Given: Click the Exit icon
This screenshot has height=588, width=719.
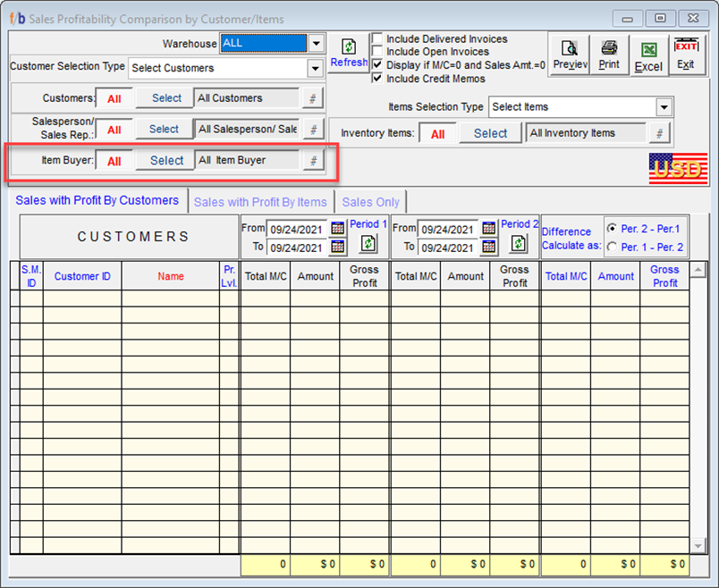Looking at the screenshot, I should (686, 55).
